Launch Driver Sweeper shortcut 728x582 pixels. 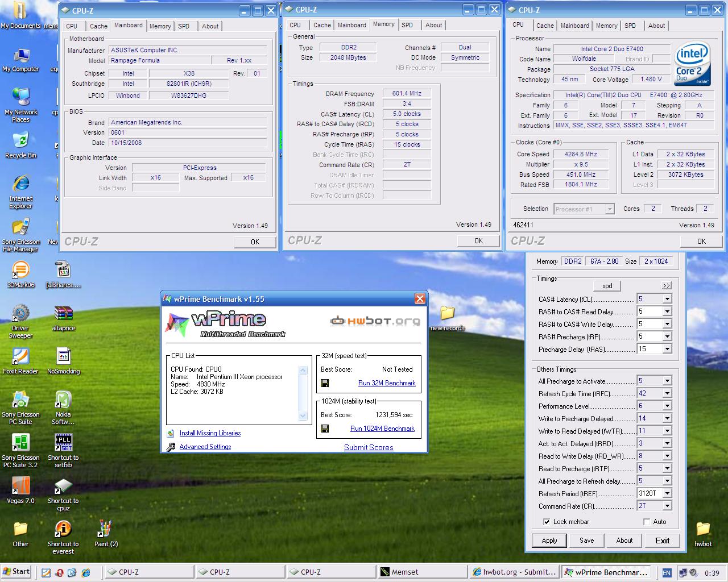[20, 321]
